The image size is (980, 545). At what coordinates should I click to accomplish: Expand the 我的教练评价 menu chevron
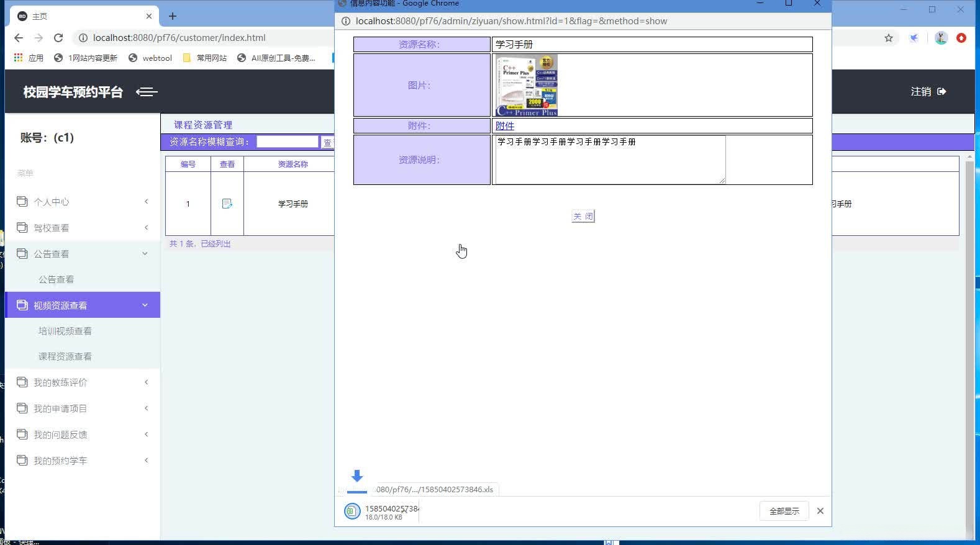click(147, 382)
